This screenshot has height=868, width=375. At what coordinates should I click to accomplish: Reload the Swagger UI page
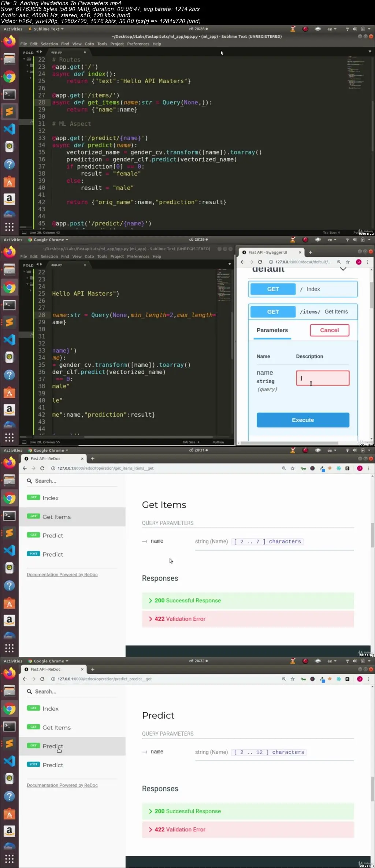[x=260, y=262]
